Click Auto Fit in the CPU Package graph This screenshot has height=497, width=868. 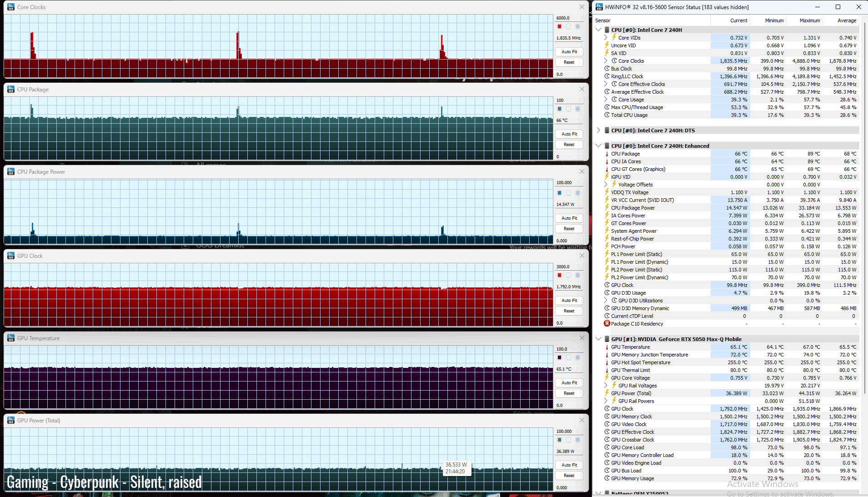(x=569, y=134)
